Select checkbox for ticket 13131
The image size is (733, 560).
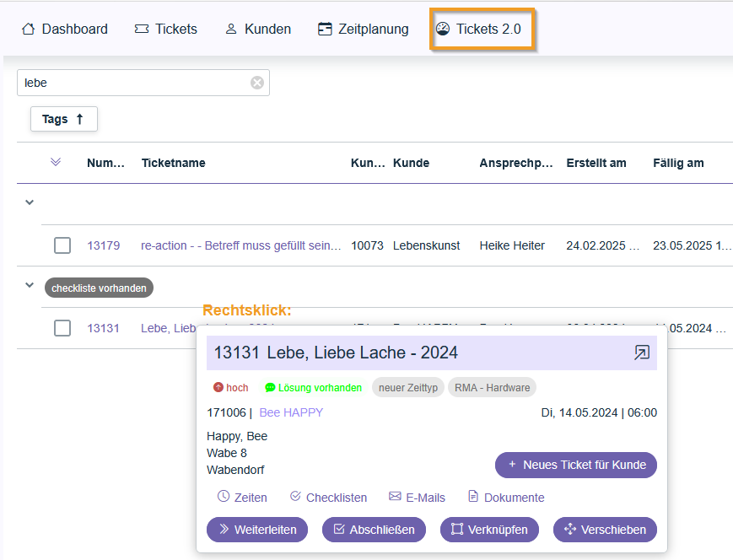pos(62,328)
